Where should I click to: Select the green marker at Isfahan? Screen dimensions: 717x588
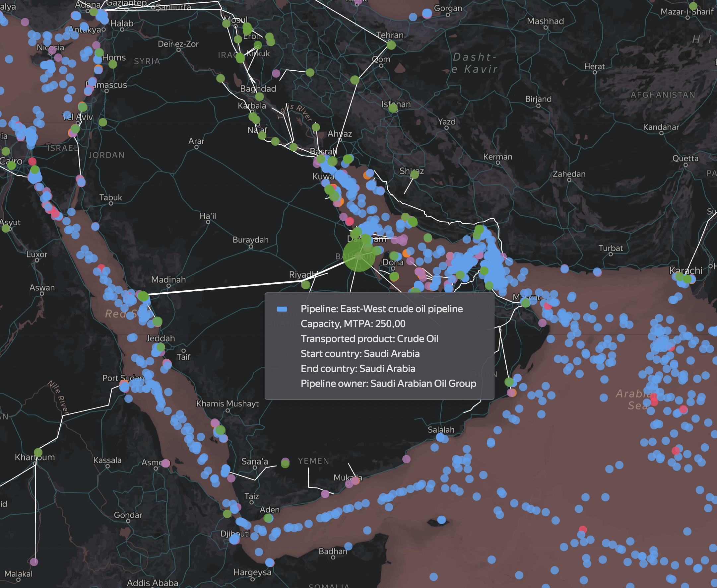tap(393, 109)
